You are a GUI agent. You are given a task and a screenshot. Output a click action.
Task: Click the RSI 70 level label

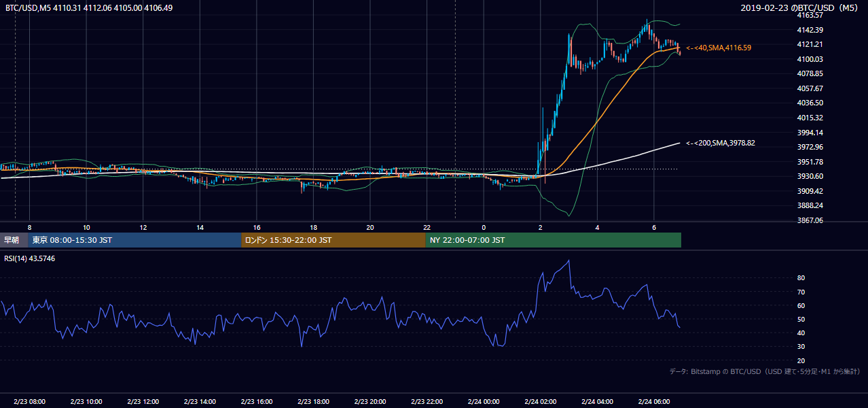[x=801, y=292]
